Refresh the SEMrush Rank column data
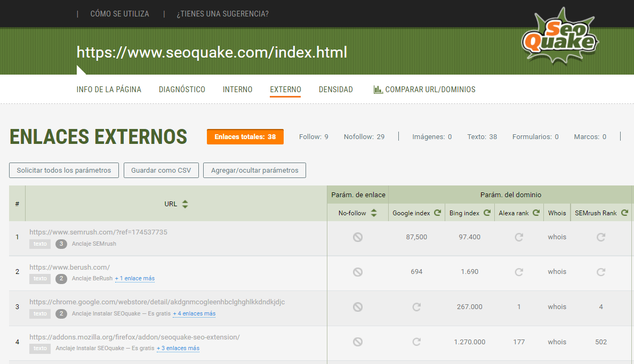This screenshot has width=634, height=364. [x=625, y=212]
